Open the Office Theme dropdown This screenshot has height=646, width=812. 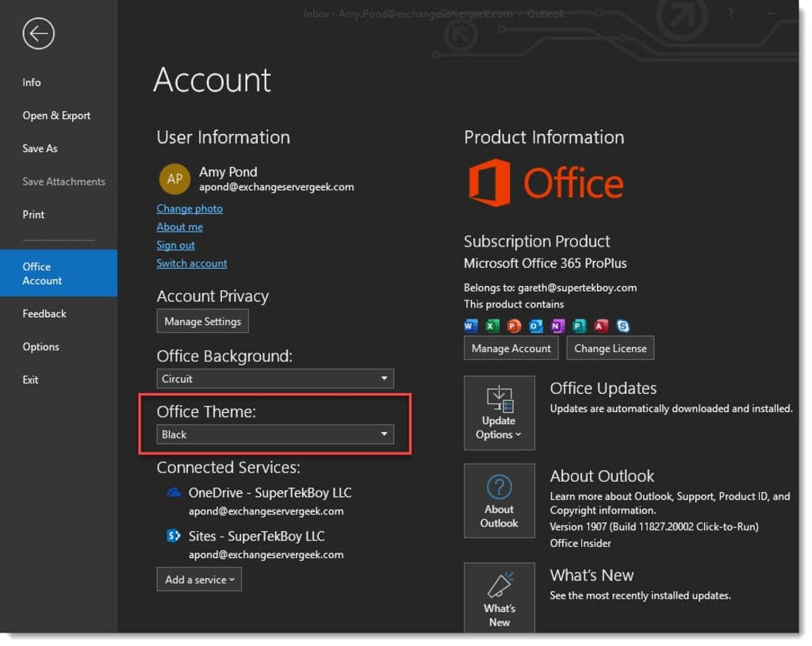click(275, 434)
